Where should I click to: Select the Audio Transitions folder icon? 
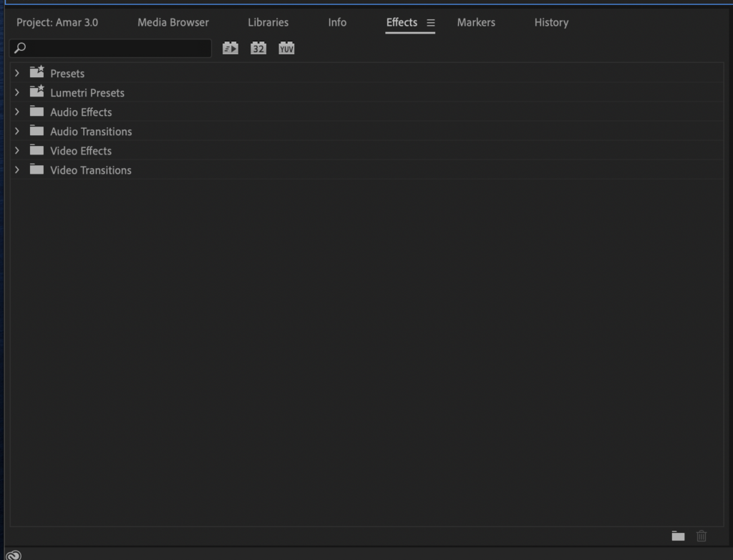click(37, 130)
